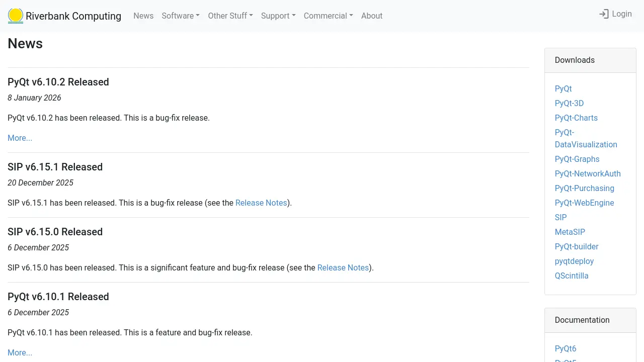Go to the News menu item

point(143,16)
